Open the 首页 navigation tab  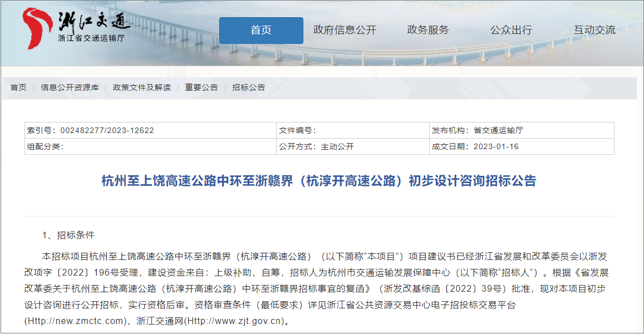point(261,30)
